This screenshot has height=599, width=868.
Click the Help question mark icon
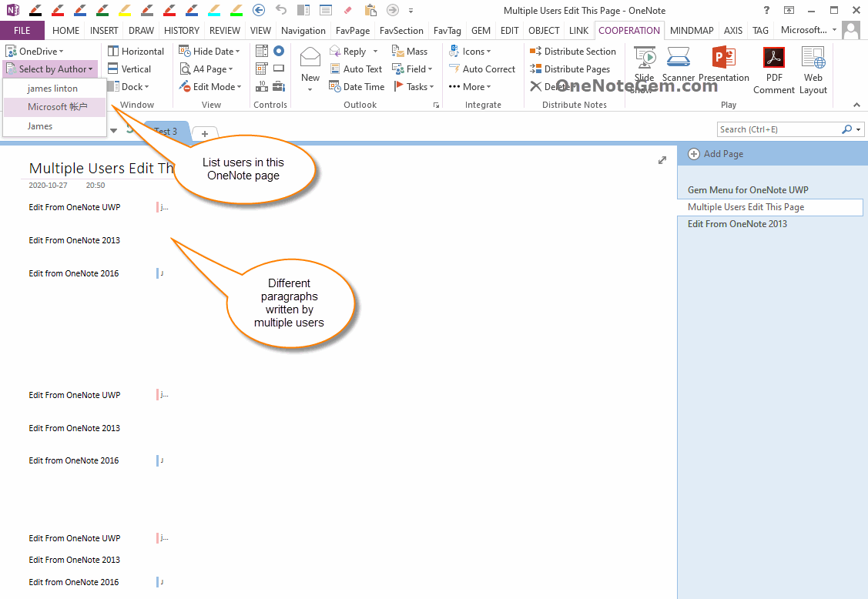[x=766, y=10]
